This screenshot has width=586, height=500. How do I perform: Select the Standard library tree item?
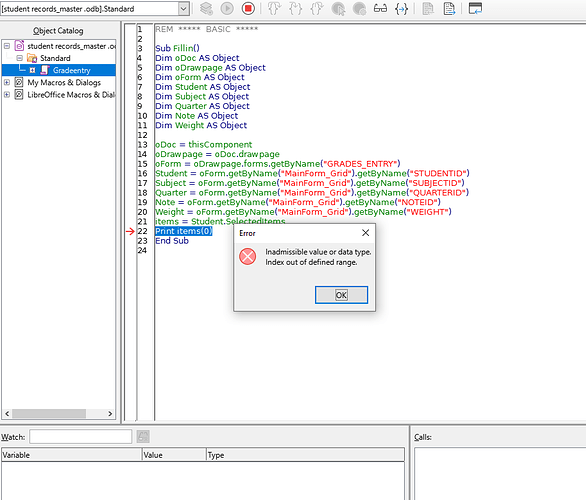[x=55, y=58]
